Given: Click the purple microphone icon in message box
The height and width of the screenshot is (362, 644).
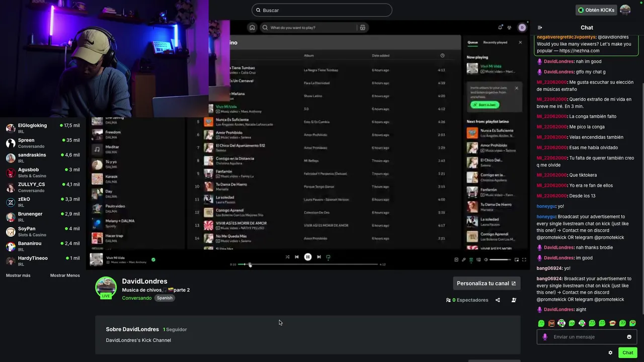Looking at the screenshot, I should point(545,337).
